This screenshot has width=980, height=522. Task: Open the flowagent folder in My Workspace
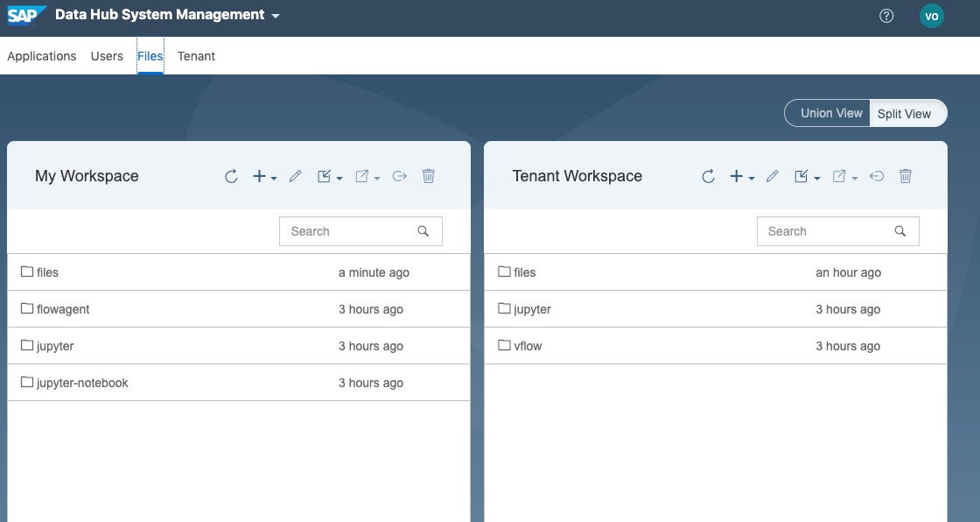tap(63, 309)
